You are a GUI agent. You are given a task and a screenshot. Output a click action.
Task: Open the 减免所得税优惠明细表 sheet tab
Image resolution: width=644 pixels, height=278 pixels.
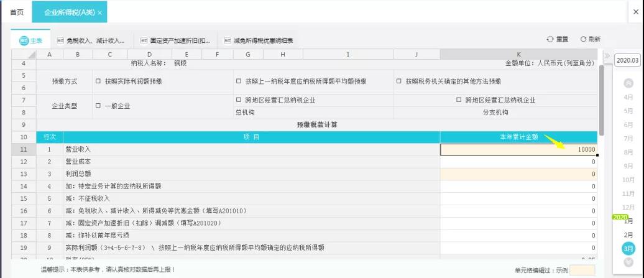tap(259, 40)
